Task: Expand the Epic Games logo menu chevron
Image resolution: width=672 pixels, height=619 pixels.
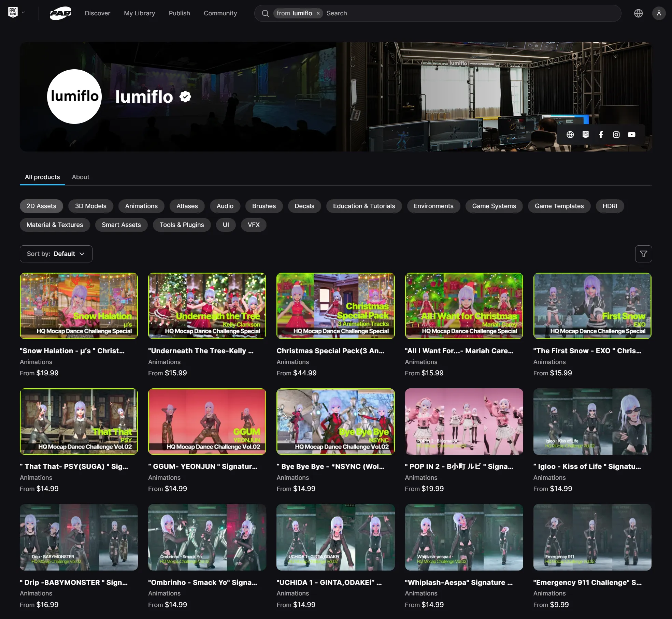Action: click(23, 13)
